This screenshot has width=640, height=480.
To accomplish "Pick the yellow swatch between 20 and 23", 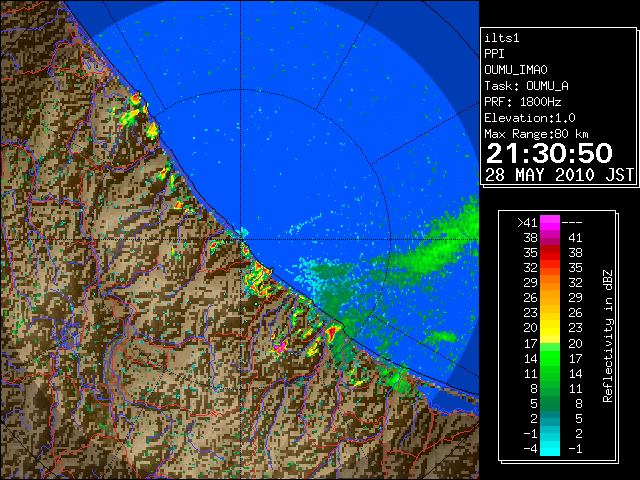I will pos(550,328).
